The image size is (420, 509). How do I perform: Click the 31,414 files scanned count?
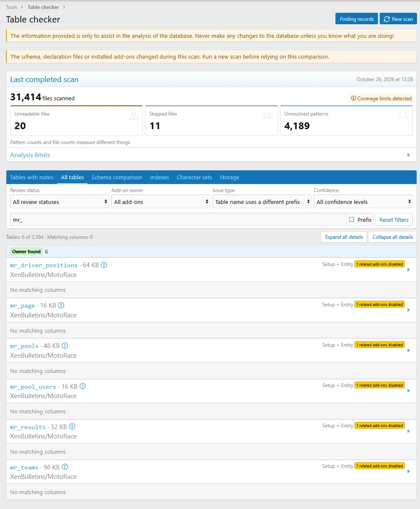[42, 97]
